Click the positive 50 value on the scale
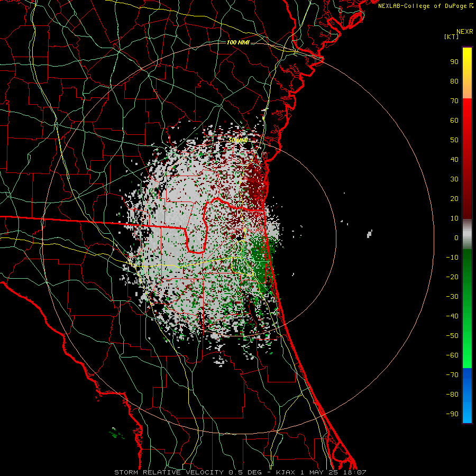Screen dimensions: 476x476 coord(454,140)
